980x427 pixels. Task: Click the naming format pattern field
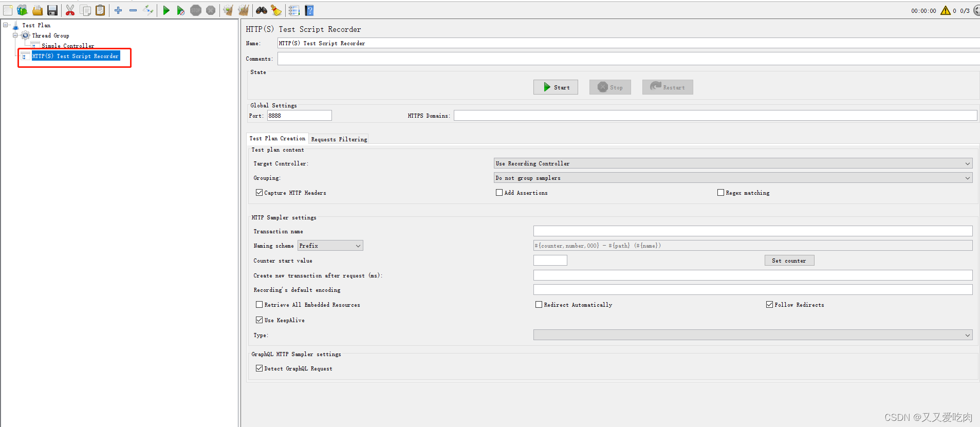pos(753,246)
